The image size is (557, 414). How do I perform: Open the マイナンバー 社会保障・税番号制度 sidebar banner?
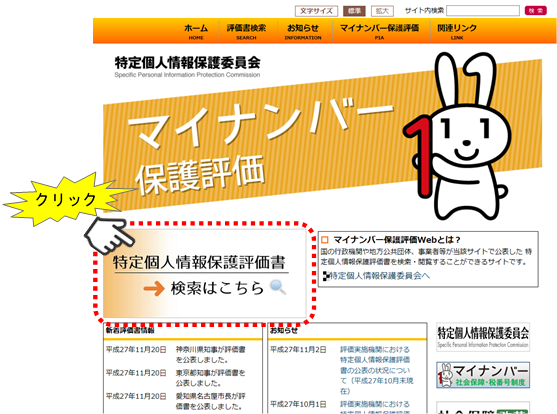click(x=483, y=375)
